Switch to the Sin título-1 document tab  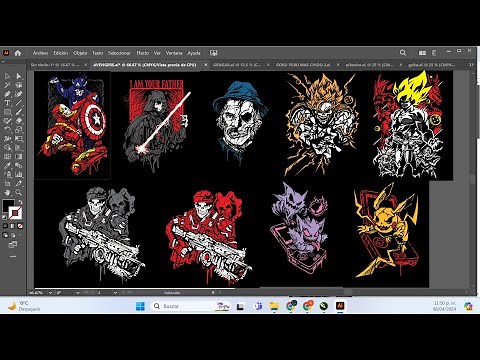[55, 65]
